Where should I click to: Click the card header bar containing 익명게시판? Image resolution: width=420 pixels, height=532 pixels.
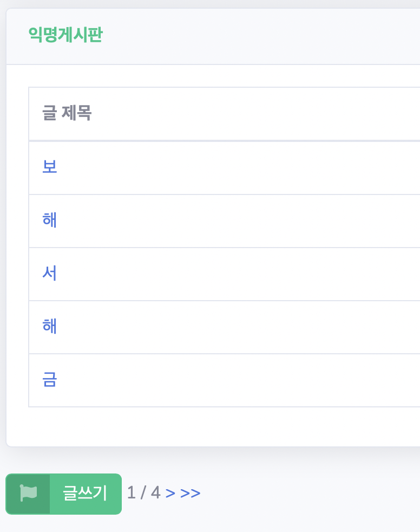(x=213, y=36)
